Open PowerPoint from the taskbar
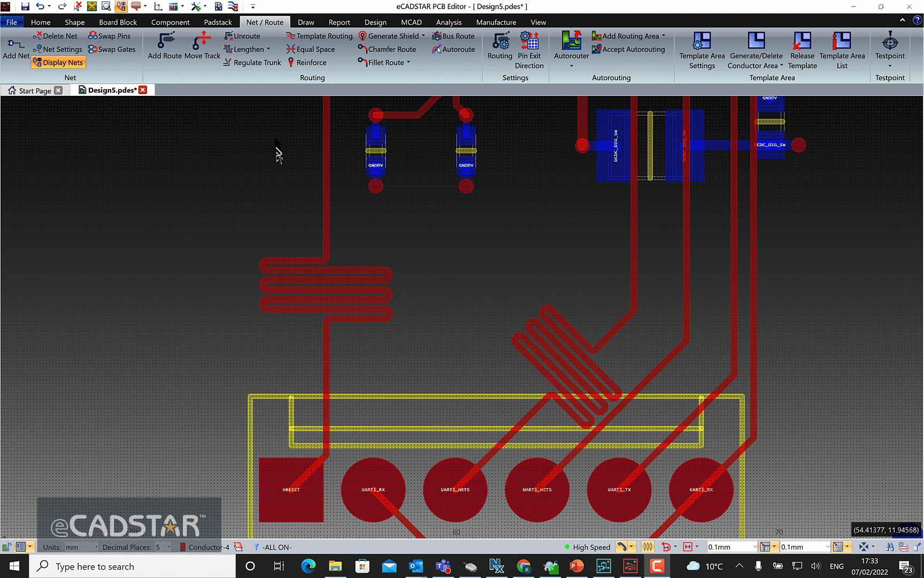This screenshot has height=578, width=924. (577, 566)
